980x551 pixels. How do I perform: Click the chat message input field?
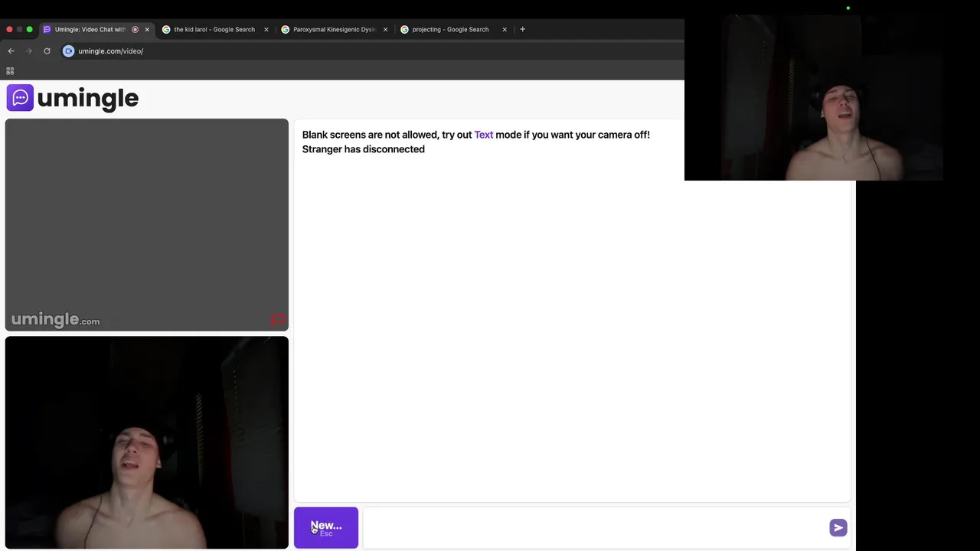click(x=594, y=528)
